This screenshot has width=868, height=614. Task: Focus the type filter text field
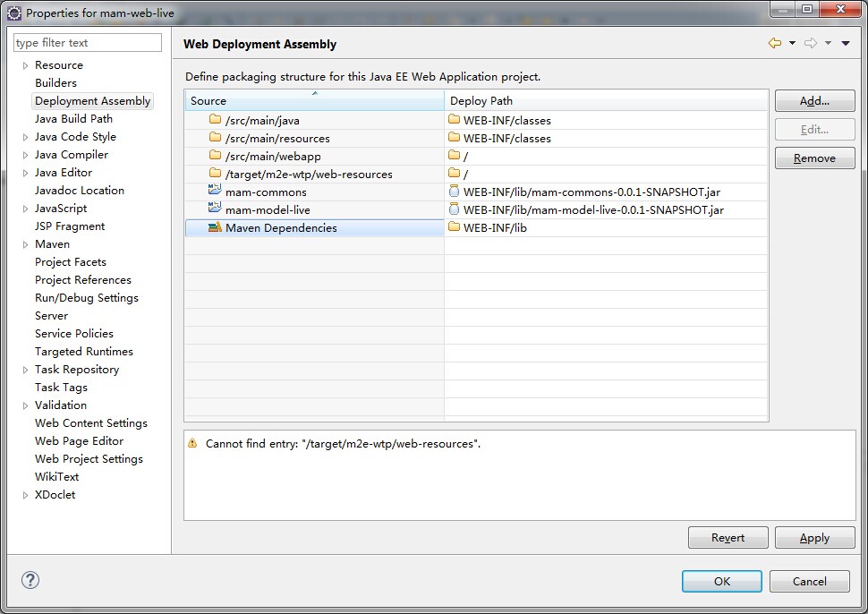(x=88, y=43)
